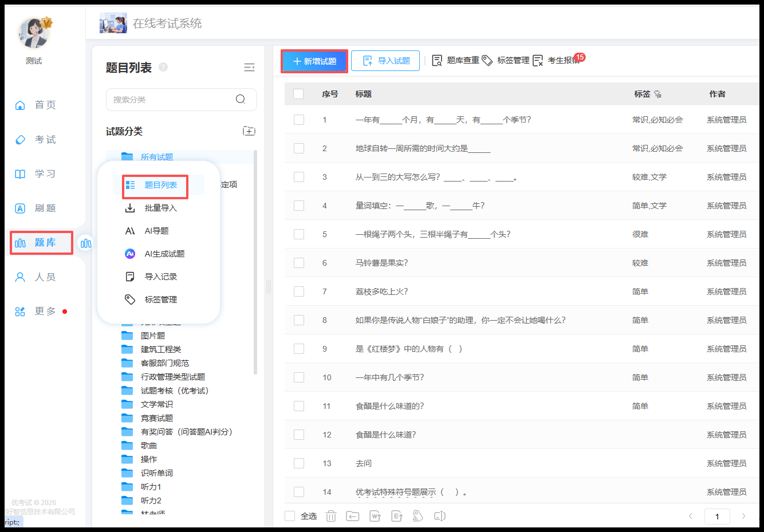This screenshot has height=532, width=764.
Task: Tick the checkbox for question row 1
Action: click(x=299, y=120)
